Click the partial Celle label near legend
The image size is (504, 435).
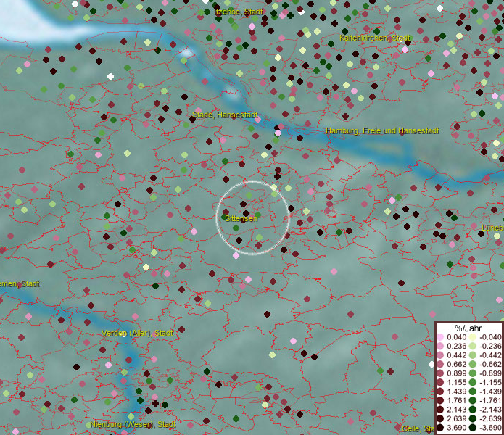pyautogui.click(x=418, y=428)
